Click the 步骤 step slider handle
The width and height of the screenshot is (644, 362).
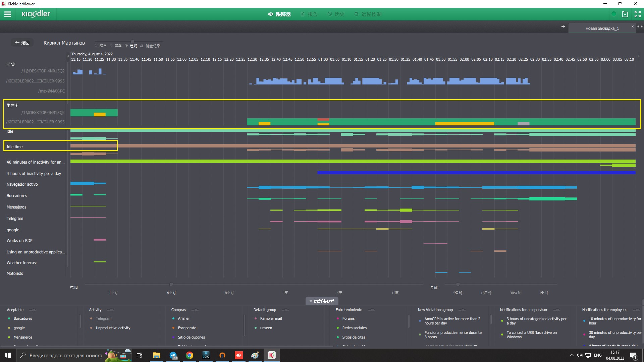[458, 284]
